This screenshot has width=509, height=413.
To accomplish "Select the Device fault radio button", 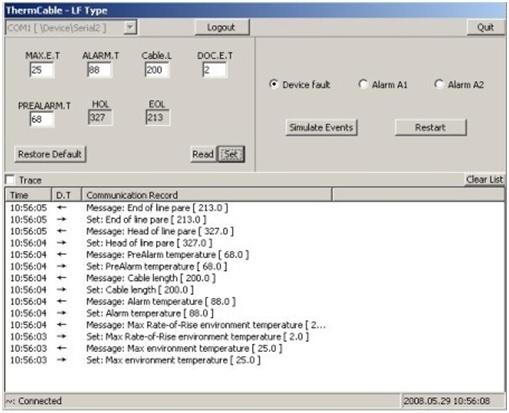I will 300,85.
